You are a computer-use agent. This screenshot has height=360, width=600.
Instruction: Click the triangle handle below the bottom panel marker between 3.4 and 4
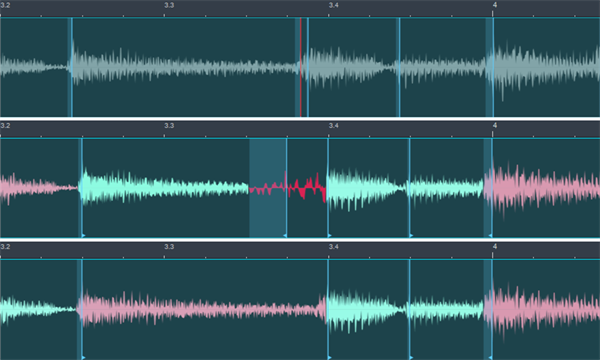[411, 358]
